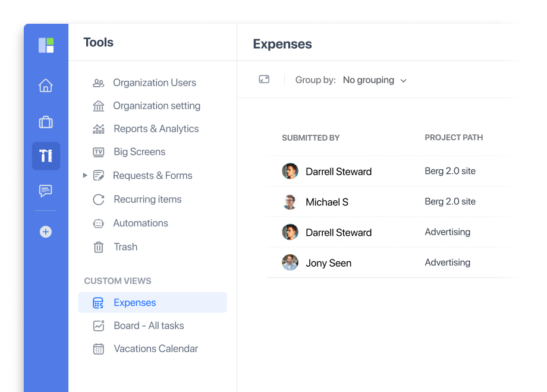This screenshot has height=392, width=547.
Task: Click the plus icon to create new item
Action: tap(46, 232)
